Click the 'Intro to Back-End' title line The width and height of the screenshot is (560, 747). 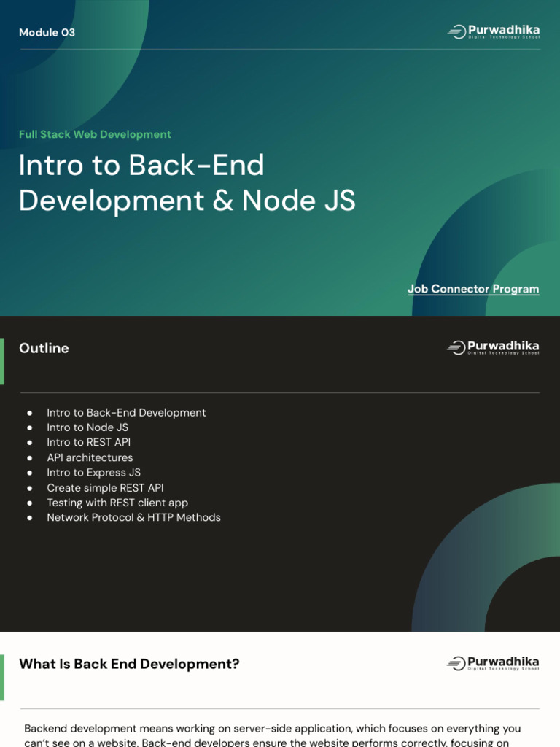141,165
